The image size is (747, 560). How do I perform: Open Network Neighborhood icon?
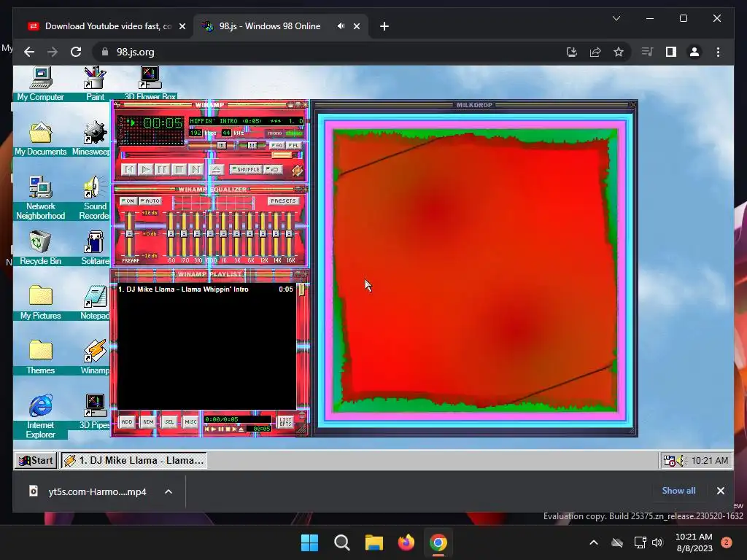tap(41, 198)
